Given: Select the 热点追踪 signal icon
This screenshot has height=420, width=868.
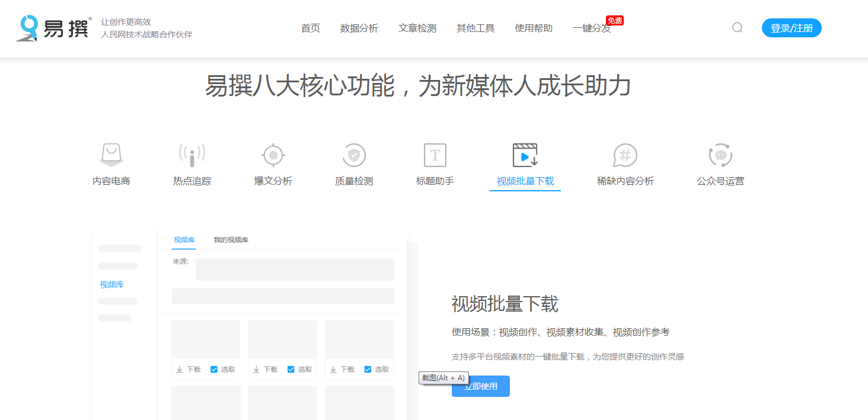Looking at the screenshot, I should point(192,155).
